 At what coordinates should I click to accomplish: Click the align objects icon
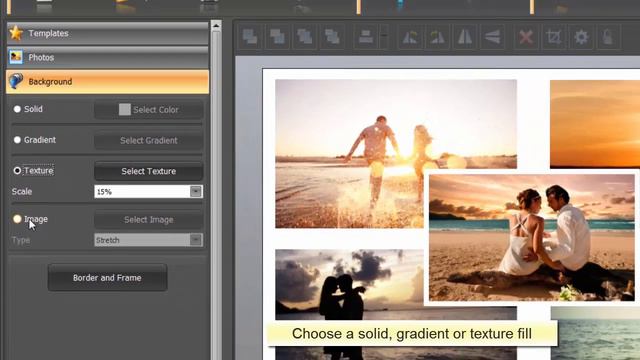click(x=366, y=37)
